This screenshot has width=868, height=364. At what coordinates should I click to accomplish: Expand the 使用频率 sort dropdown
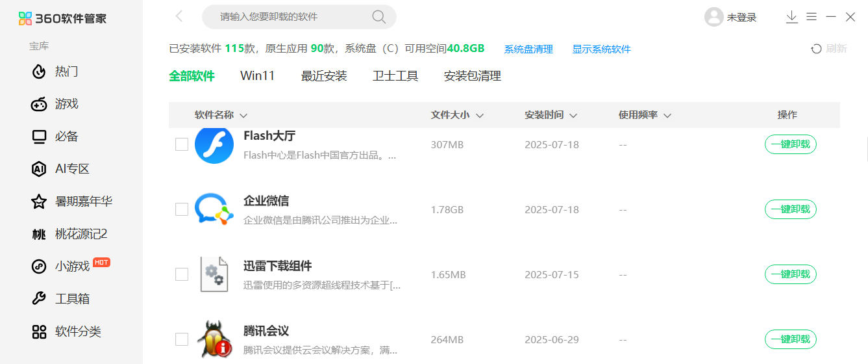click(x=667, y=116)
